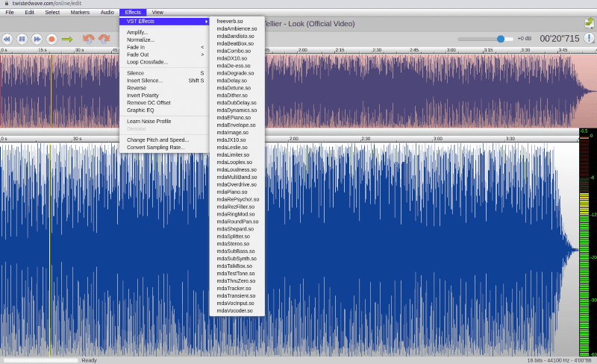The height and width of the screenshot is (364, 597).
Task: Open the View menu
Action: click(157, 12)
